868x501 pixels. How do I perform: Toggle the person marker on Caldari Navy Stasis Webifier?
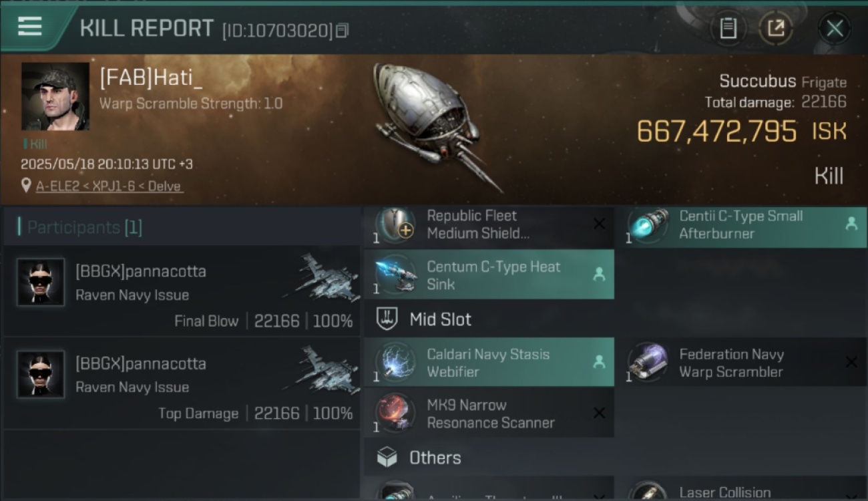pyautogui.click(x=599, y=362)
